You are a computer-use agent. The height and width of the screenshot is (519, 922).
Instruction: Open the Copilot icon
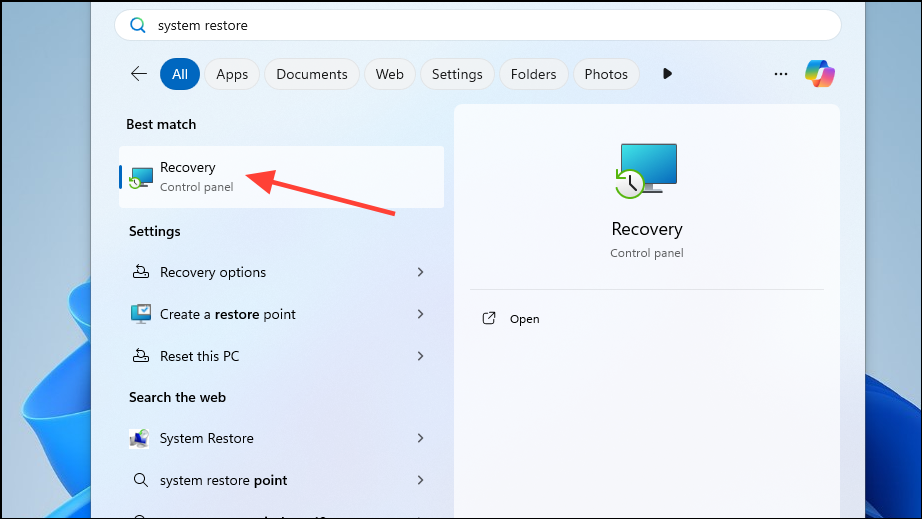coord(820,74)
